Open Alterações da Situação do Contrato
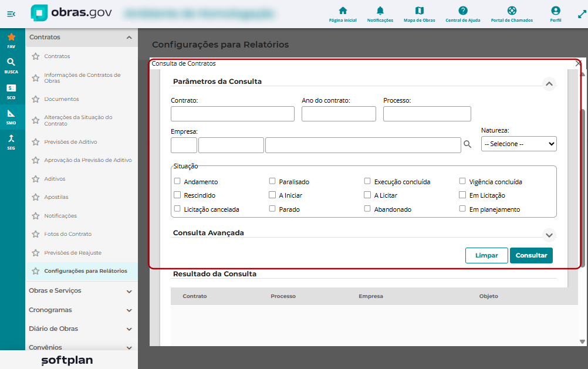The height and width of the screenshot is (369, 588). (x=78, y=120)
